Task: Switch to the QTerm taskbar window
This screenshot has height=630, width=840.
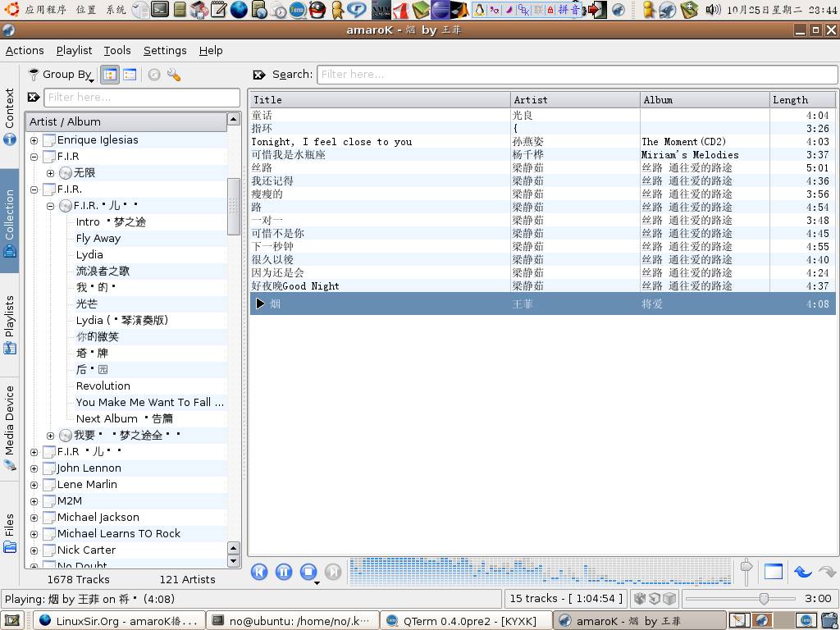Action: point(466,621)
